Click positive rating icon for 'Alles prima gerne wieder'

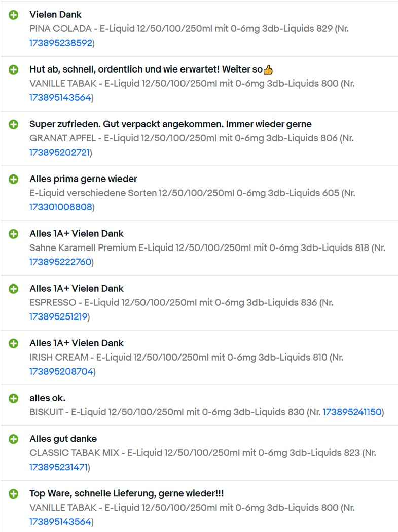tap(14, 179)
